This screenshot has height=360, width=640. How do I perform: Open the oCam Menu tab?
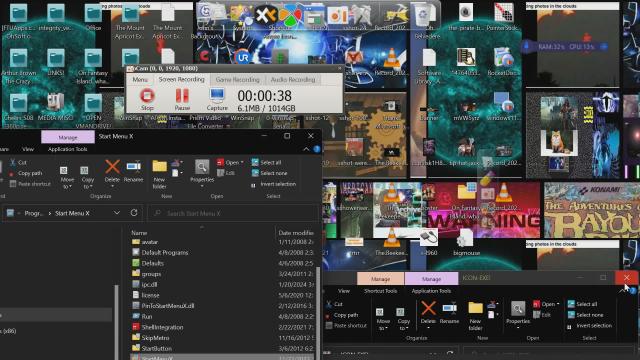point(140,80)
